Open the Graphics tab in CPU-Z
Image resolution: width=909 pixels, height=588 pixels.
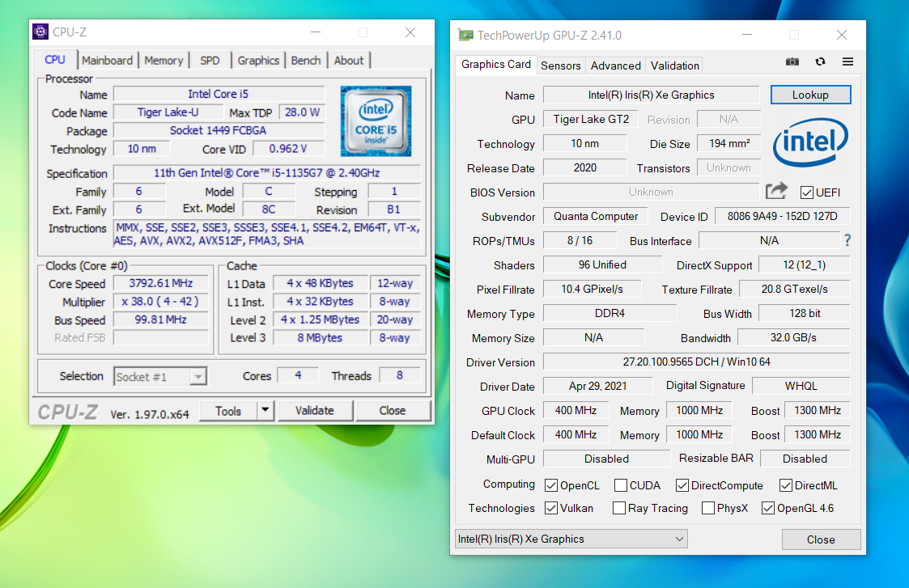coord(258,60)
